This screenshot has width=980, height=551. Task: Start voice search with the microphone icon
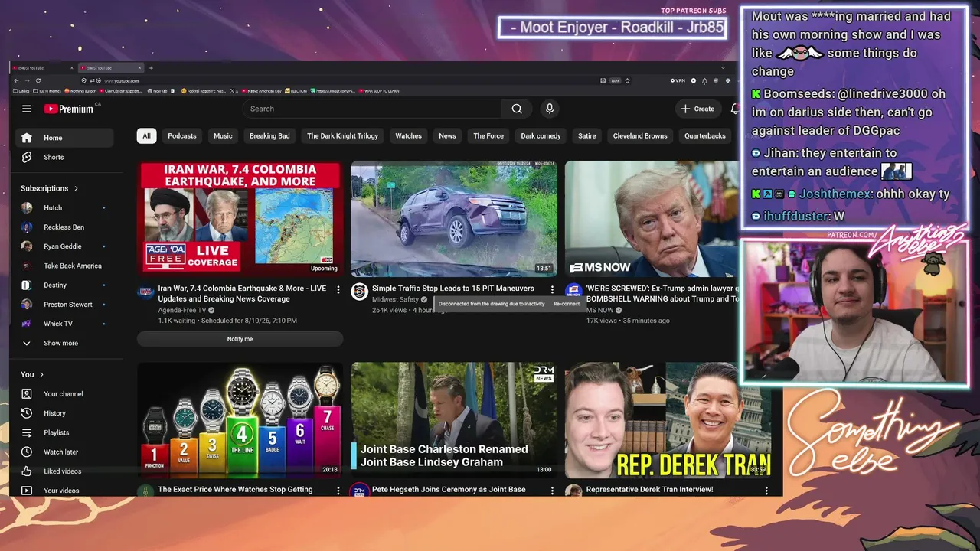point(549,109)
